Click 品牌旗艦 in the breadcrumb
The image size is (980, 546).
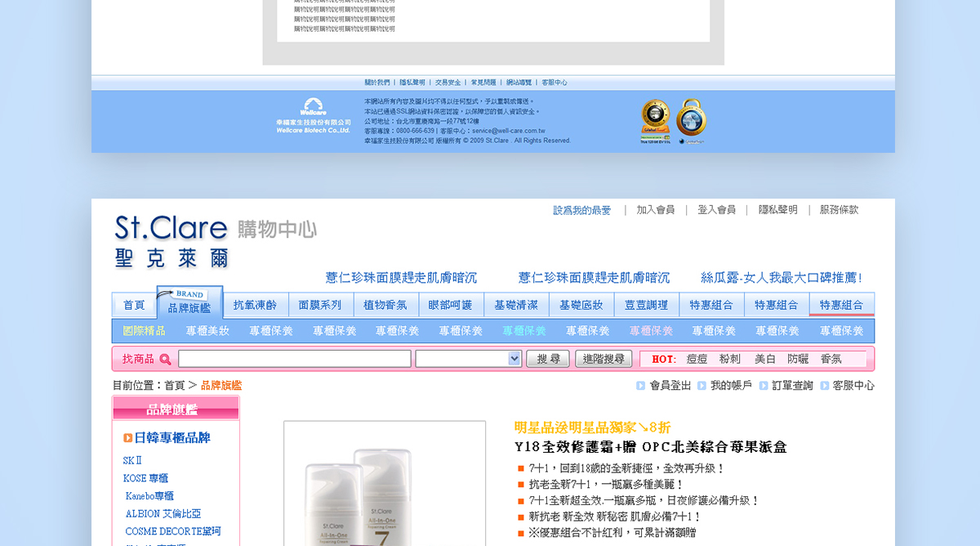221,385
